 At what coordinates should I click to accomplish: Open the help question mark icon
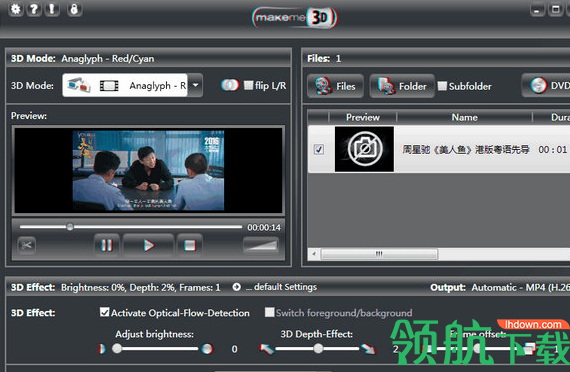(x=34, y=9)
